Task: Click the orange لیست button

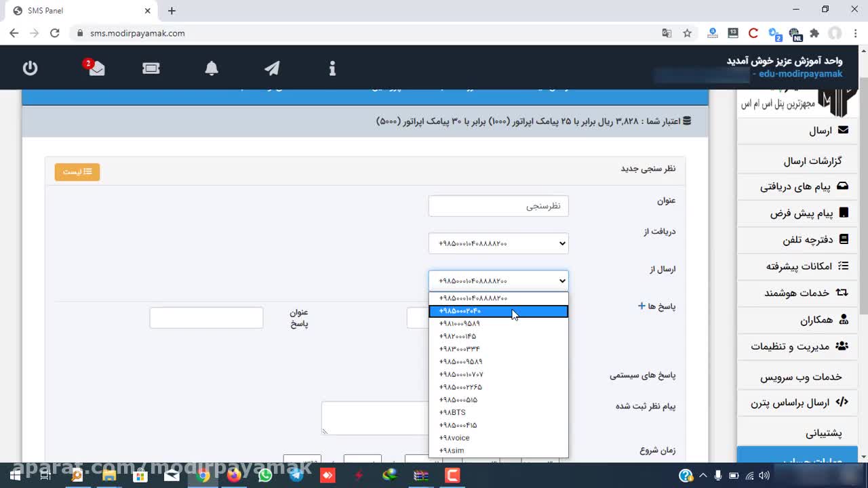Action: [77, 172]
